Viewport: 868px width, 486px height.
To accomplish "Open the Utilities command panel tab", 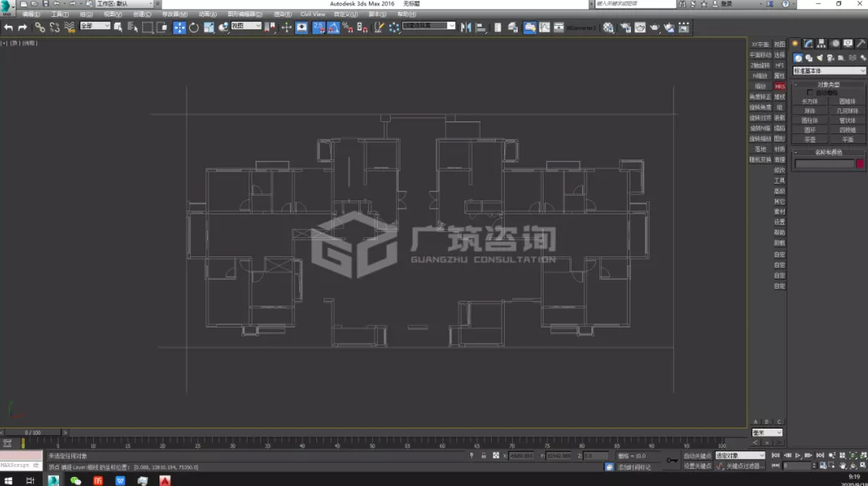I will (x=861, y=43).
